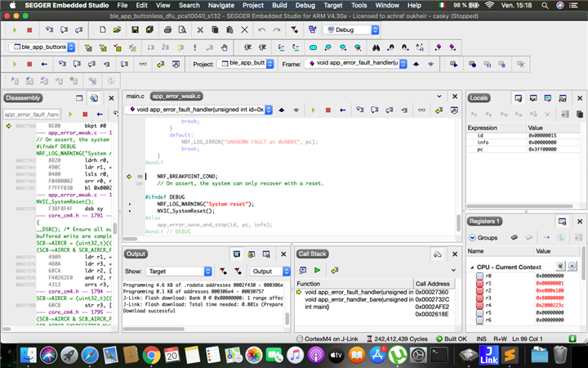588x368 pixels.
Task: Toggle the r6 register checkbox
Action: pyautogui.click(x=479, y=320)
